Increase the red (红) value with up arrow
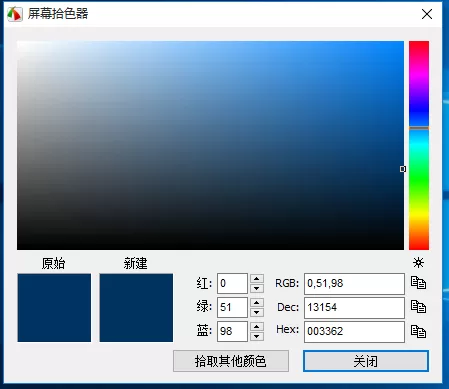Screen dimensions: 449x389 click(x=257, y=279)
